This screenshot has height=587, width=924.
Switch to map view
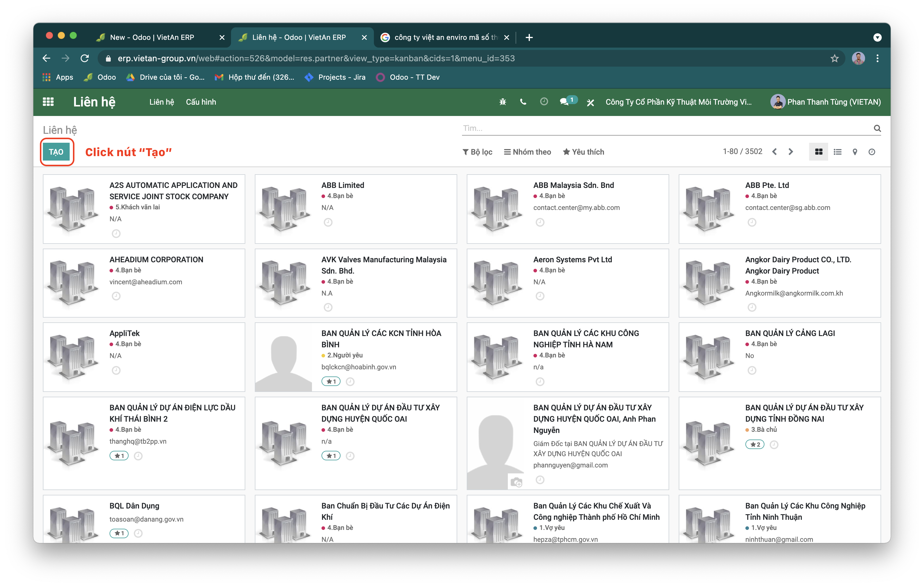(x=855, y=152)
